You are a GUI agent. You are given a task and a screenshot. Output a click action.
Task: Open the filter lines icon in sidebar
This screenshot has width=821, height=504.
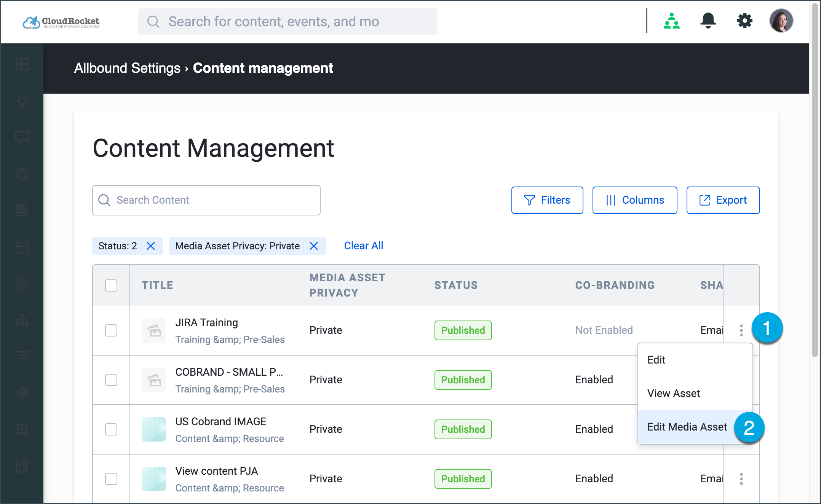(x=22, y=356)
